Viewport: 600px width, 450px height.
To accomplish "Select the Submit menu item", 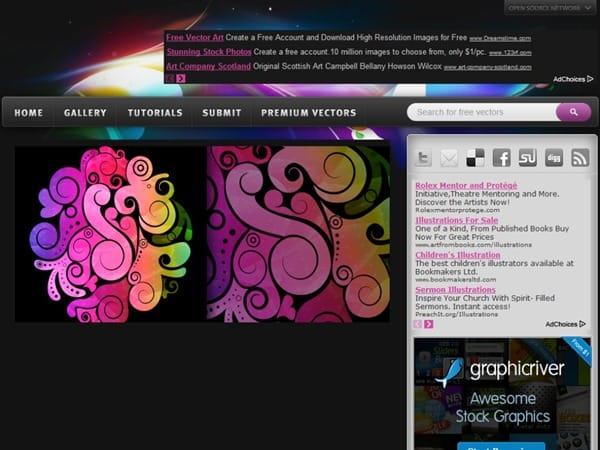I will point(222,113).
